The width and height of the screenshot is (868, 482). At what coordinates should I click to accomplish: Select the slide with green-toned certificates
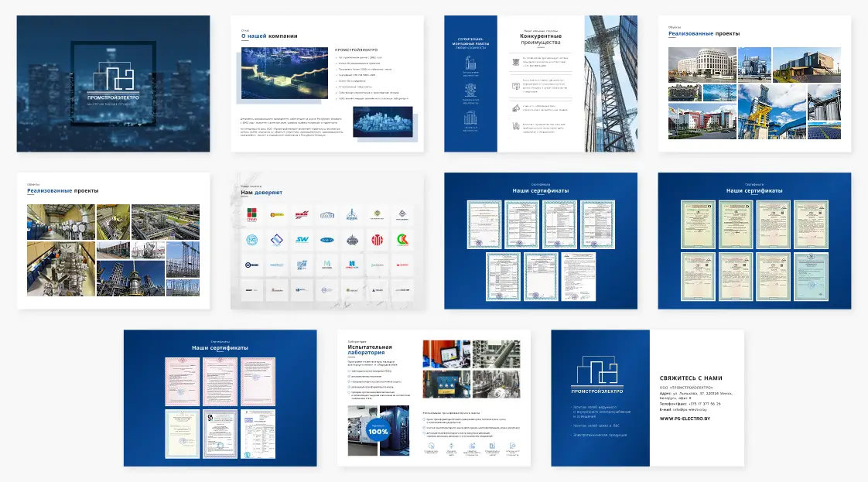pyautogui.click(x=754, y=241)
